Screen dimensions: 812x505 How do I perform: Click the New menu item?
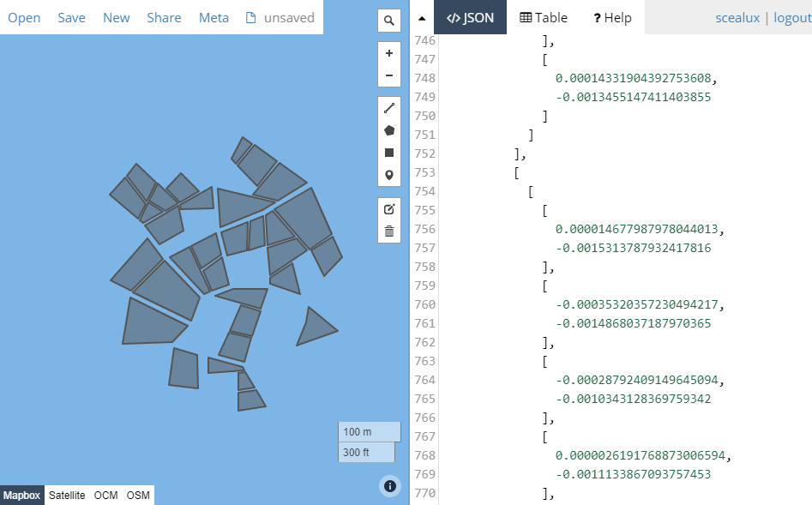coord(116,18)
